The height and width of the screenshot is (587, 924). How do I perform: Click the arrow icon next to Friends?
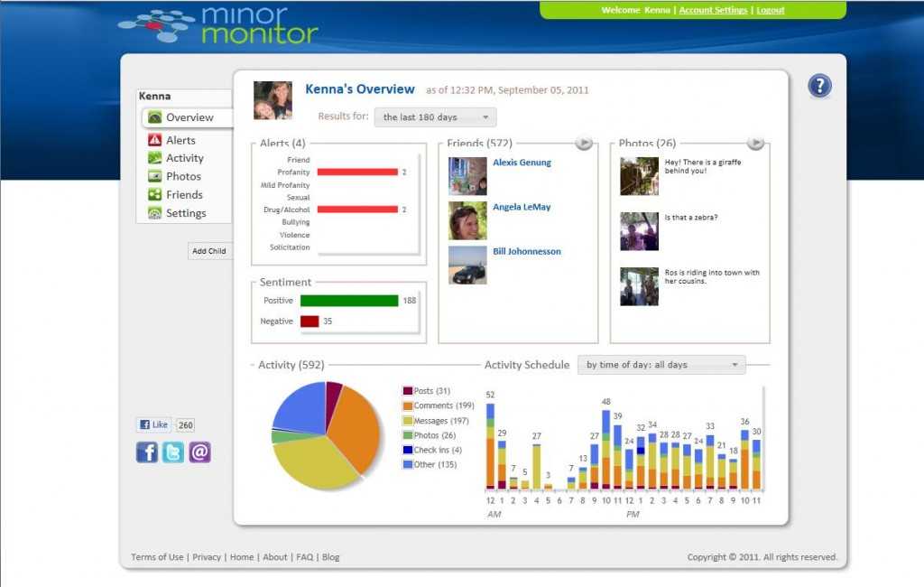coord(584,143)
